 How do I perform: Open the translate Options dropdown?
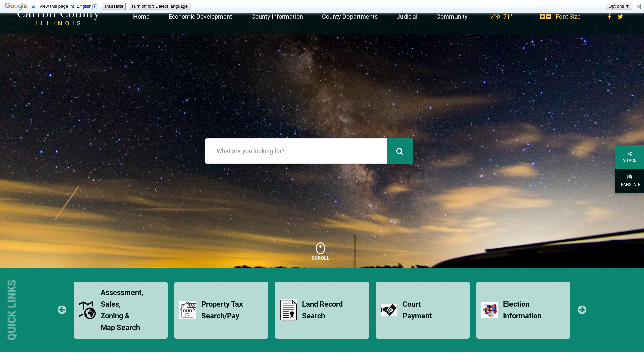[x=619, y=6]
